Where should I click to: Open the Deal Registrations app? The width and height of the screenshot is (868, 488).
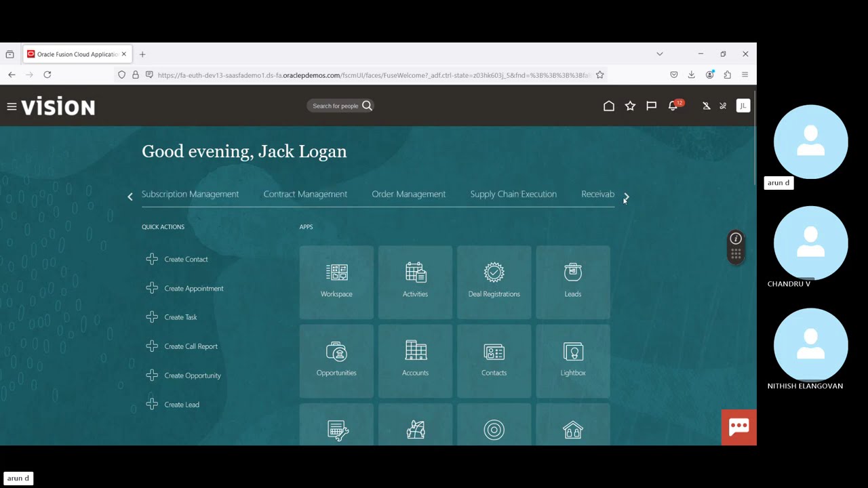(x=494, y=282)
